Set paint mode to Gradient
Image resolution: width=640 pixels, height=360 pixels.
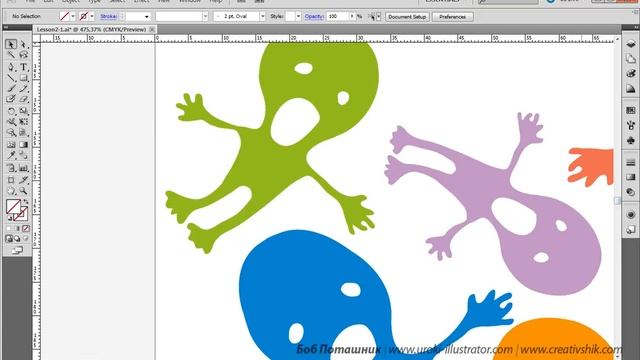pyautogui.click(x=18, y=229)
